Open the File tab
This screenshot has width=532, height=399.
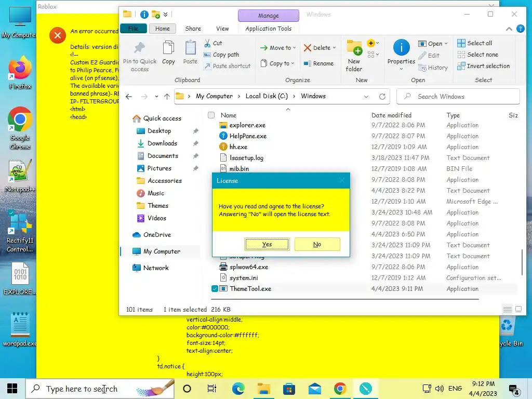[x=134, y=29]
